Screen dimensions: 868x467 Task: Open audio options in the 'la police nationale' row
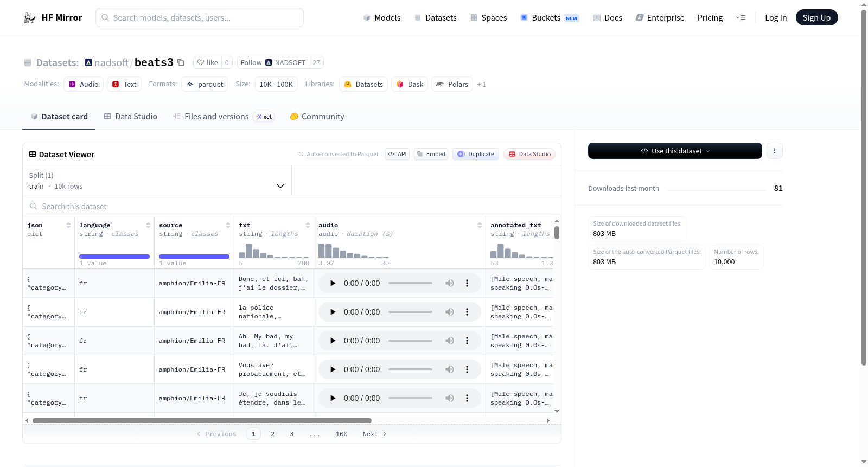tap(467, 312)
